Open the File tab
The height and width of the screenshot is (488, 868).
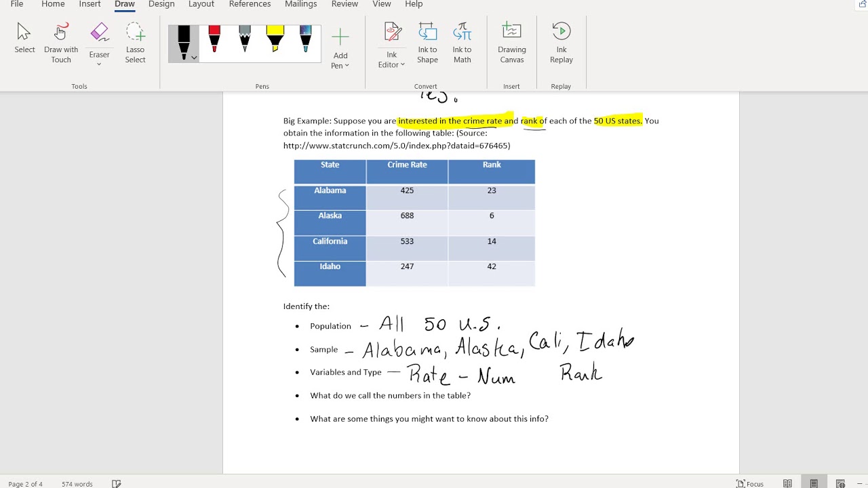pyautogui.click(x=17, y=4)
